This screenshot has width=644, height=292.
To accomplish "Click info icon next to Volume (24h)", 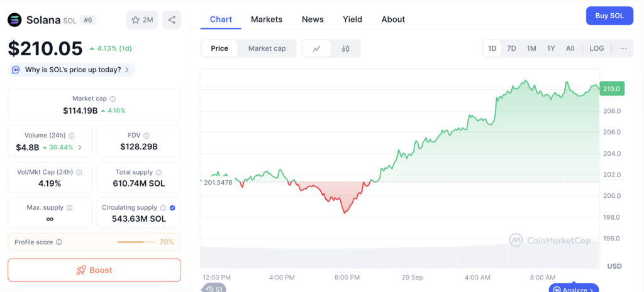I will [x=72, y=136].
